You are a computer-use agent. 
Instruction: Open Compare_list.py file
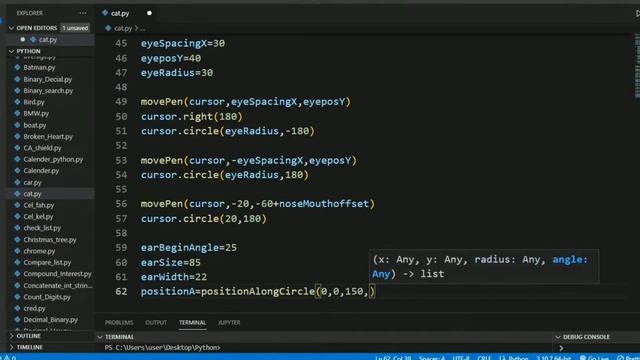[x=47, y=262]
